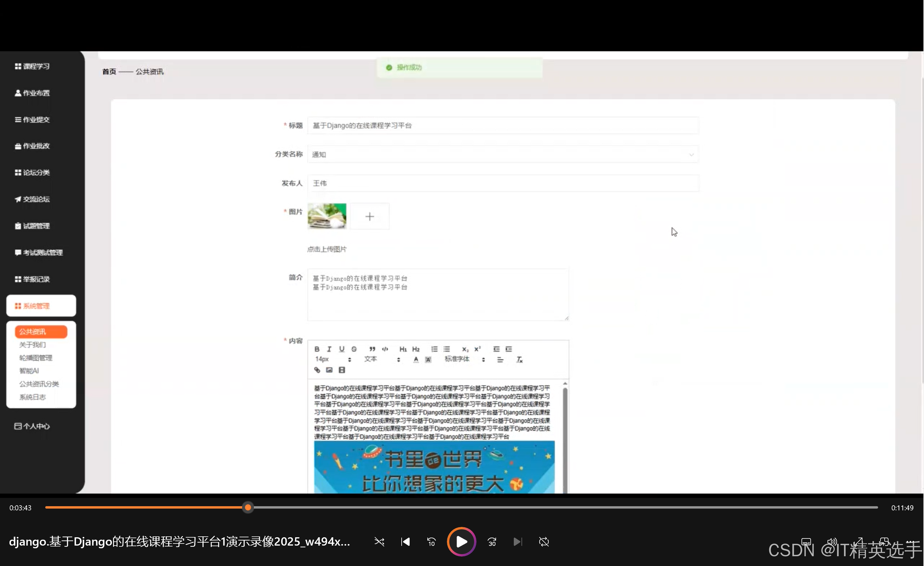The height and width of the screenshot is (566, 924).
Task: Select 公共资讯 submenu item
Action: (41, 331)
